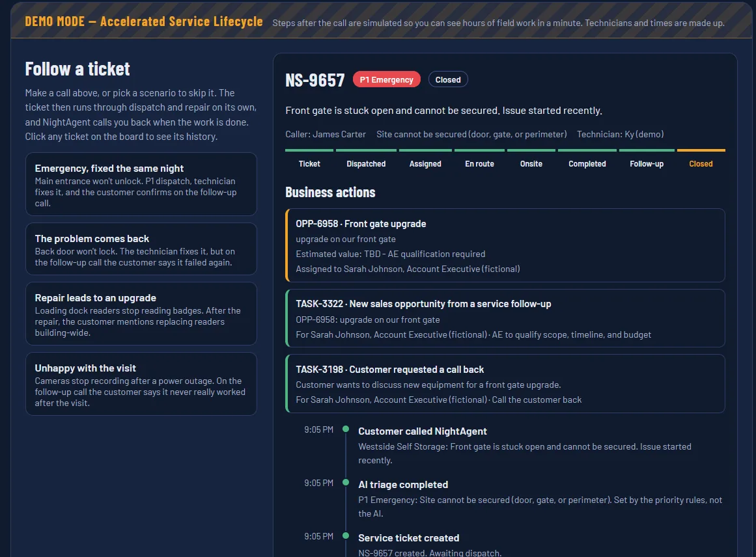Jump to the Onsite lifecycle step
The width and height of the screenshot is (756, 557).
531,159
